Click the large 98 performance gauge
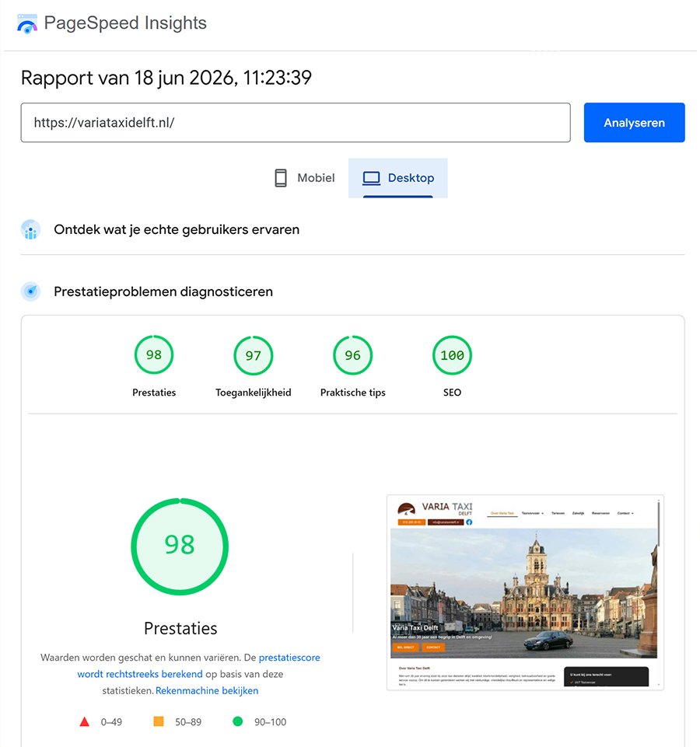 click(180, 546)
